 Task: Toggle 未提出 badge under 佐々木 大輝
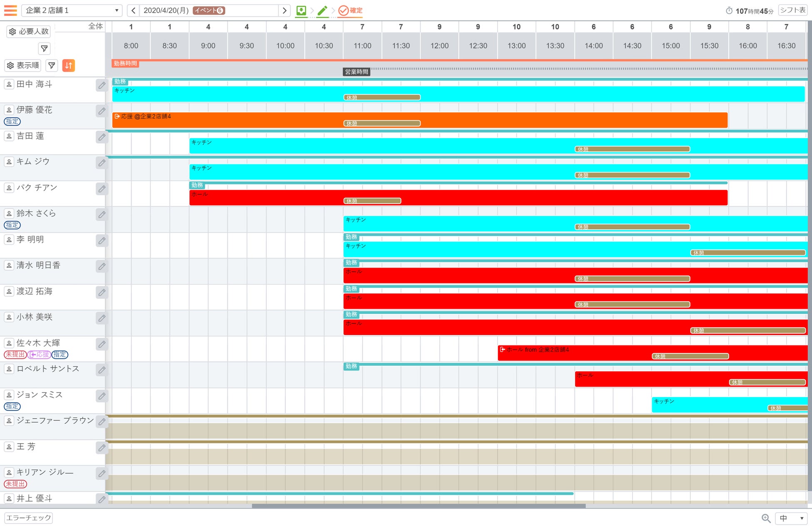15,355
